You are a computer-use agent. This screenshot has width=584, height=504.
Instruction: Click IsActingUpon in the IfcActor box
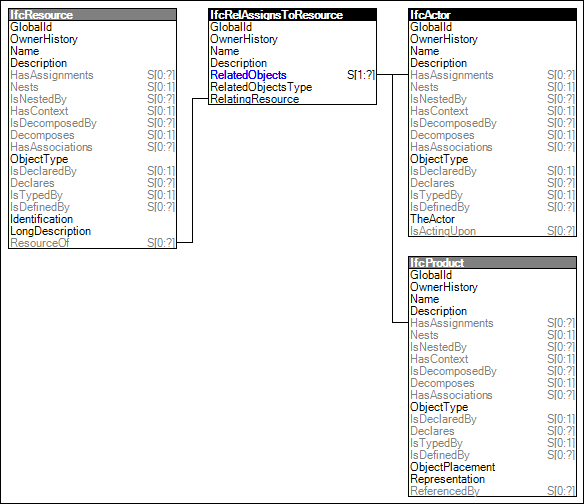click(443, 231)
